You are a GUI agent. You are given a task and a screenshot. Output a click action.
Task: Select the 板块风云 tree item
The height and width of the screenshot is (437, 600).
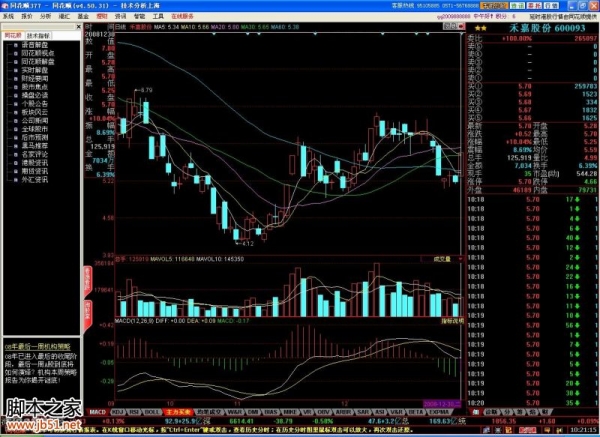tap(34, 112)
